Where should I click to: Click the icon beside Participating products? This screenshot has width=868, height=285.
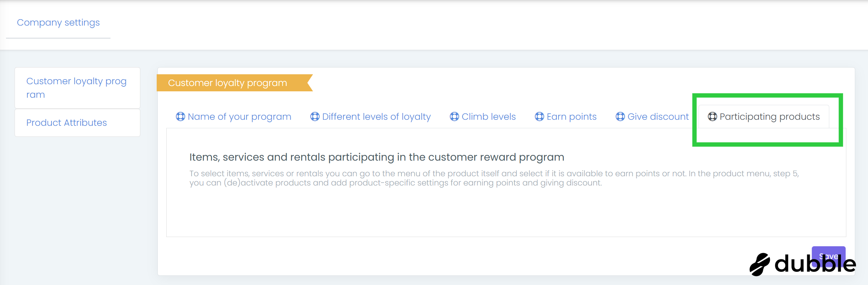(x=712, y=117)
